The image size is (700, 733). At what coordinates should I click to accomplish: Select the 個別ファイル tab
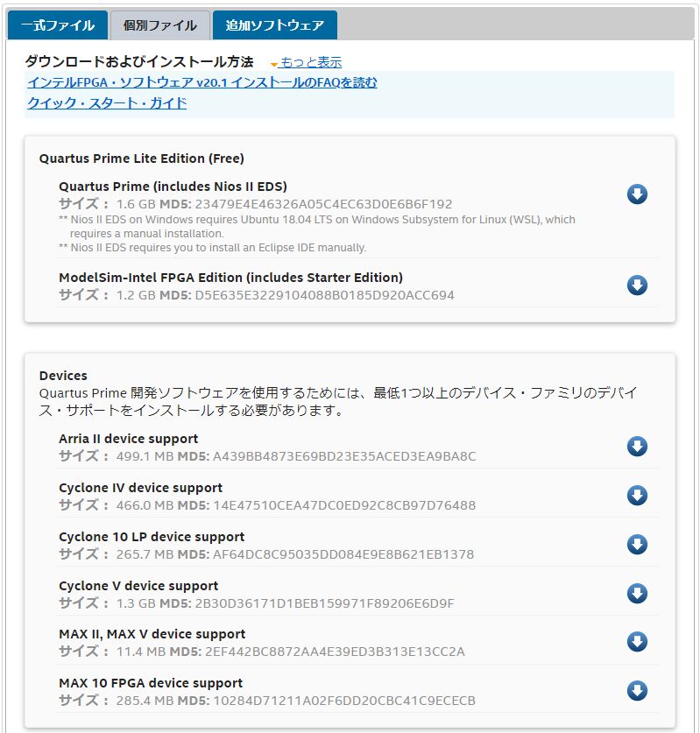tap(159, 25)
